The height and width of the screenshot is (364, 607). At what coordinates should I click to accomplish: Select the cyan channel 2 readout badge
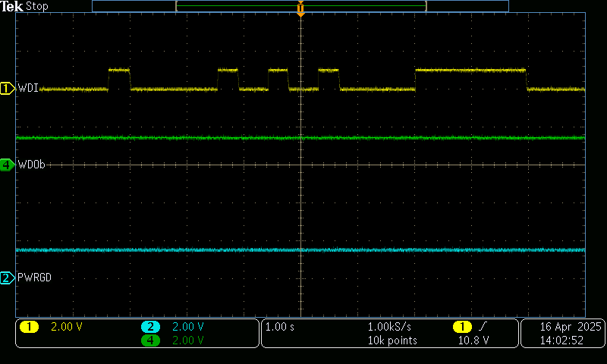tap(151, 327)
